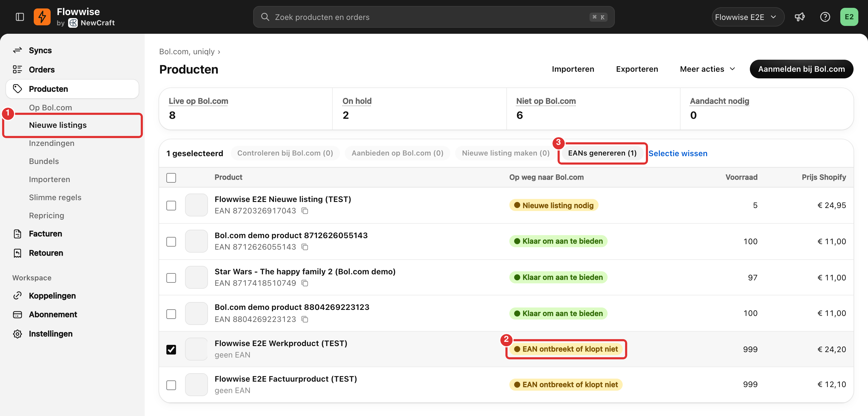Focus the Zoek producten en orders field
Image resolution: width=868 pixels, height=416 pixels.
[x=434, y=17]
